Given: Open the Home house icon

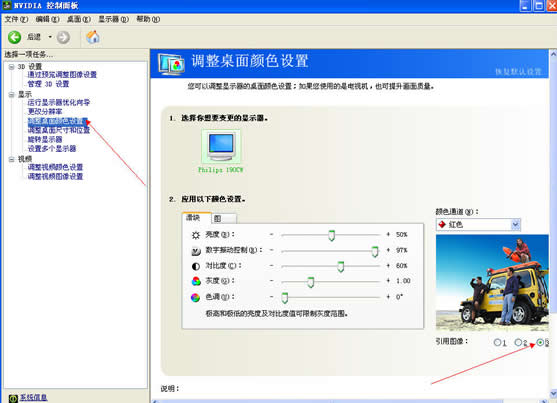Looking at the screenshot, I should 93,37.
